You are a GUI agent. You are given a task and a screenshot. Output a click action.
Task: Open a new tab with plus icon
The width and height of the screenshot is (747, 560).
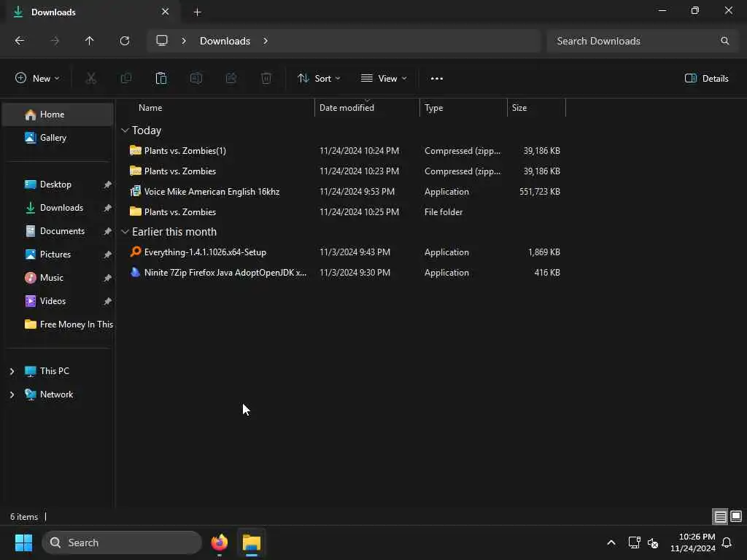pyautogui.click(x=197, y=12)
